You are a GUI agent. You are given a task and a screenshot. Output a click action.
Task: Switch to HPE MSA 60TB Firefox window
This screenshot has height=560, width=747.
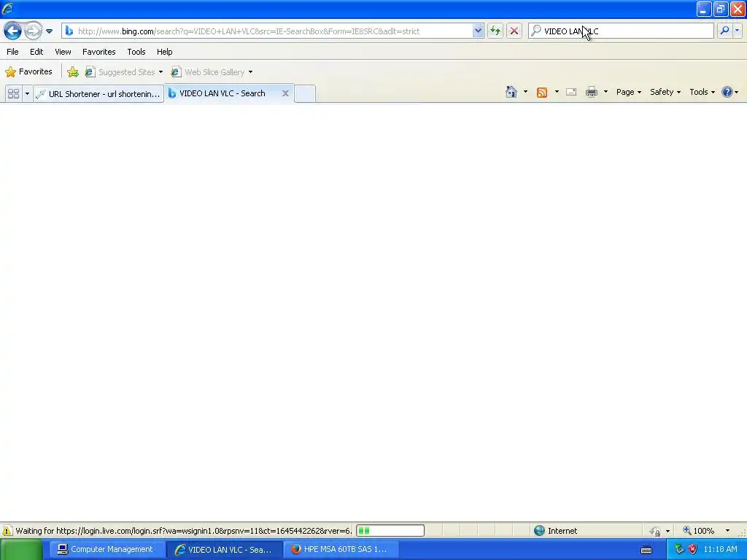point(342,550)
